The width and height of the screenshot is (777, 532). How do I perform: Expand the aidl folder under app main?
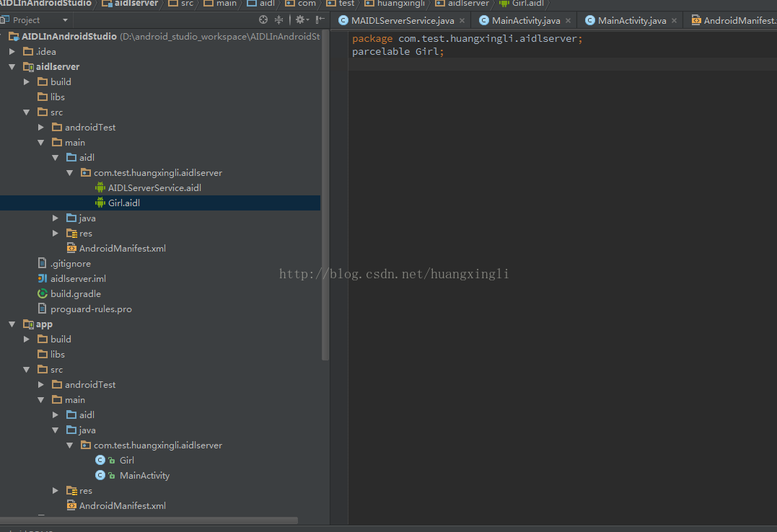pos(56,414)
